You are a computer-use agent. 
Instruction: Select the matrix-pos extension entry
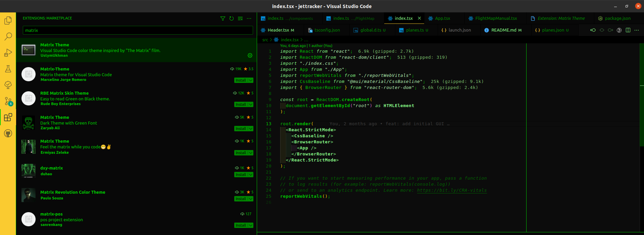point(136,220)
